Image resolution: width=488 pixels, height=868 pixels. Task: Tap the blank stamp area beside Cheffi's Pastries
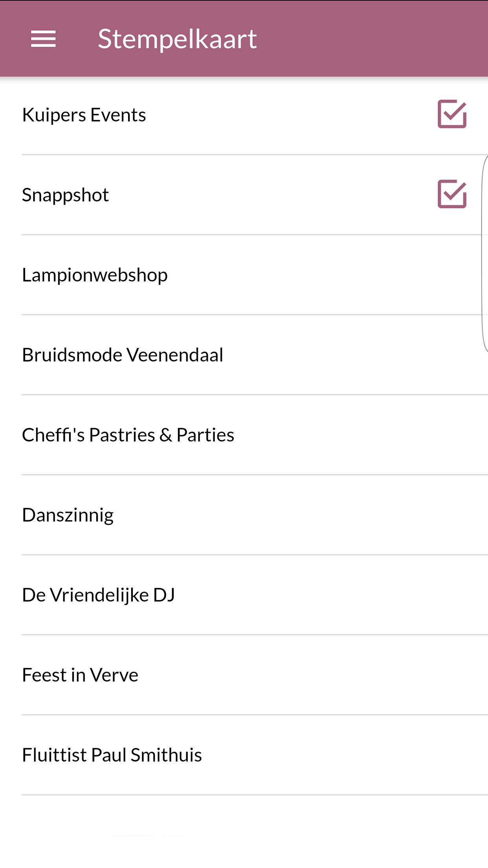pyautogui.click(x=452, y=435)
